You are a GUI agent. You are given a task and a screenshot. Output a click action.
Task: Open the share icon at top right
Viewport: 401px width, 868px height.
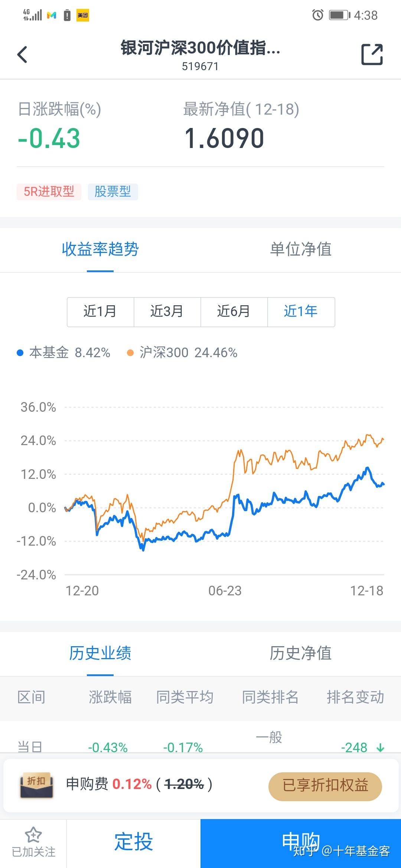[x=372, y=55]
